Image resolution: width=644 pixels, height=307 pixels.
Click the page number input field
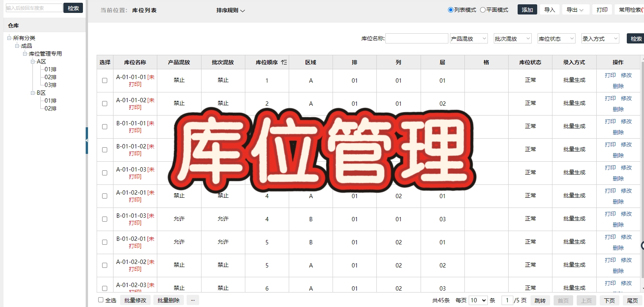(x=507, y=300)
